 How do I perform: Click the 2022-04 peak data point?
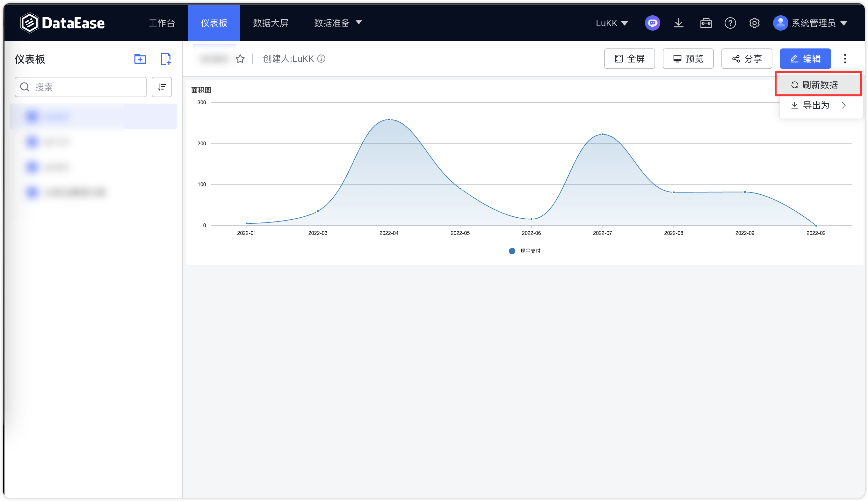click(x=389, y=120)
